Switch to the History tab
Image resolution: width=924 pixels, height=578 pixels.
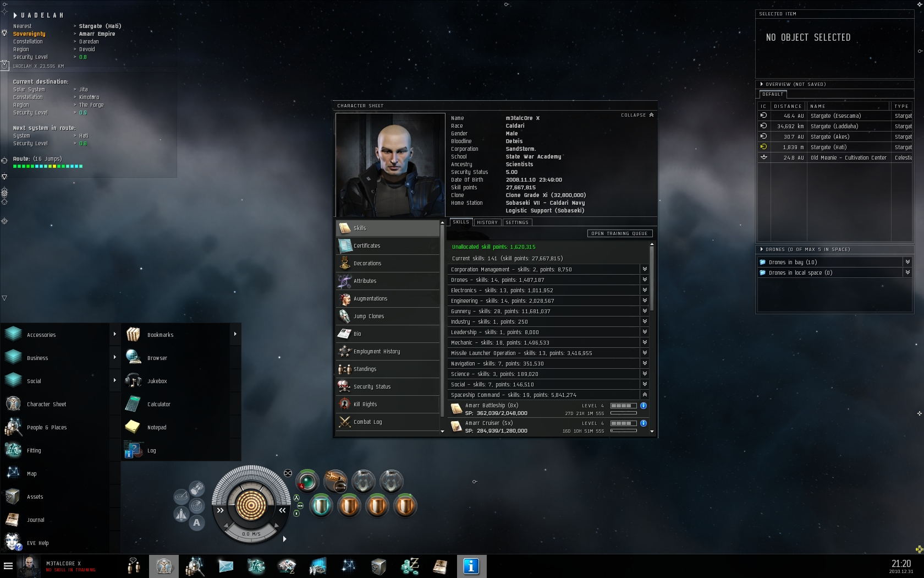click(487, 222)
